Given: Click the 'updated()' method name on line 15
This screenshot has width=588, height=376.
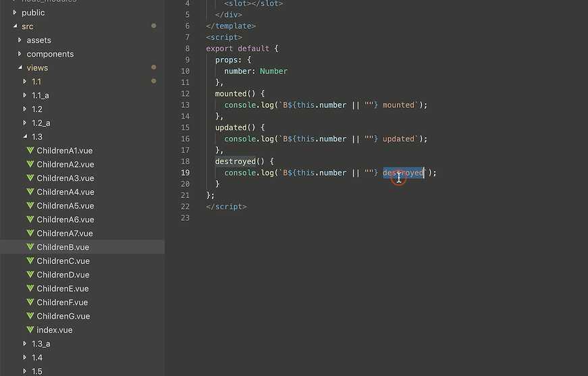Looking at the screenshot, I should tap(235, 128).
